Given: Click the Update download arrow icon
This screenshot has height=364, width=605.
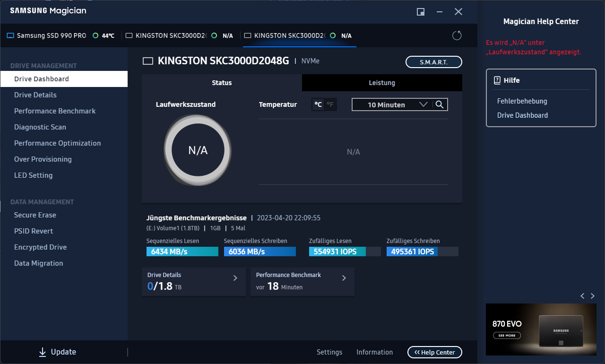Looking at the screenshot, I should click(x=43, y=352).
